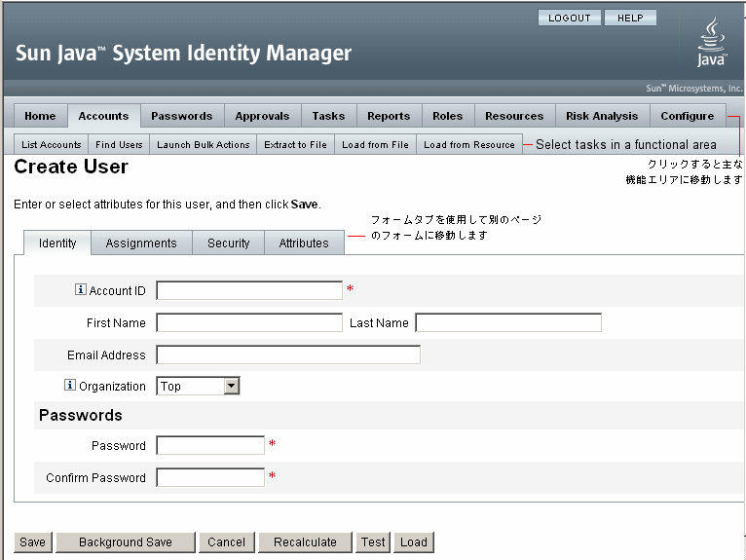The width and height of the screenshot is (746, 560).
Task: Choose Load from Resource
Action: pyautogui.click(x=469, y=144)
